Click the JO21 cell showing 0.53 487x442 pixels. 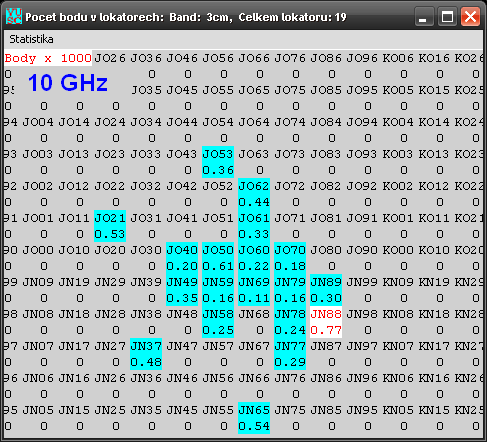click(x=110, y=226)
